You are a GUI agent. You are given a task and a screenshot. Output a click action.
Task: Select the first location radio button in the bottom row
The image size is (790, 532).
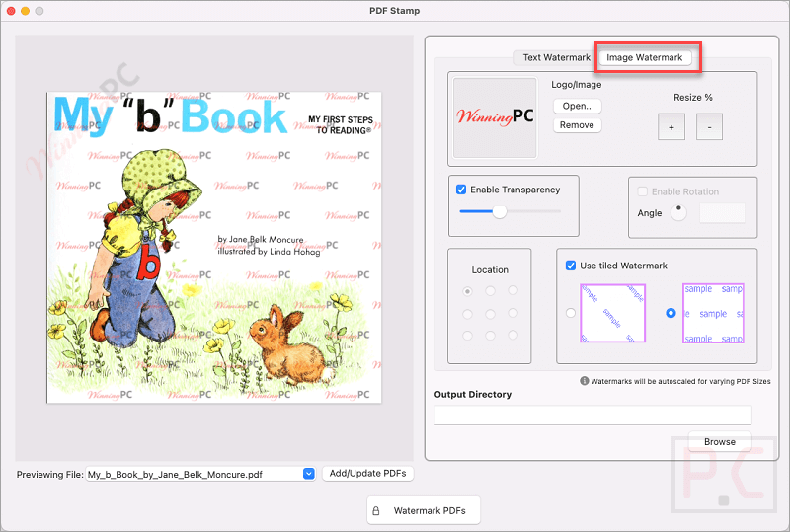pos(467,335)
